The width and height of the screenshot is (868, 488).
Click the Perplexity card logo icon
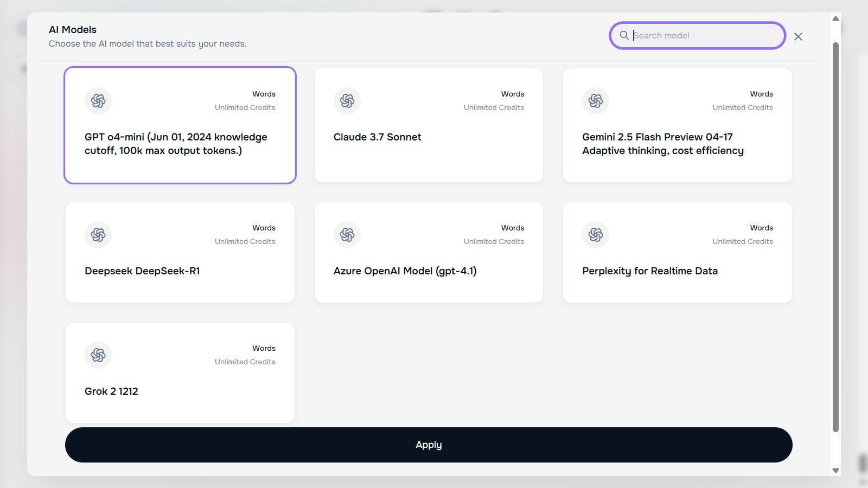coord(596,235)
